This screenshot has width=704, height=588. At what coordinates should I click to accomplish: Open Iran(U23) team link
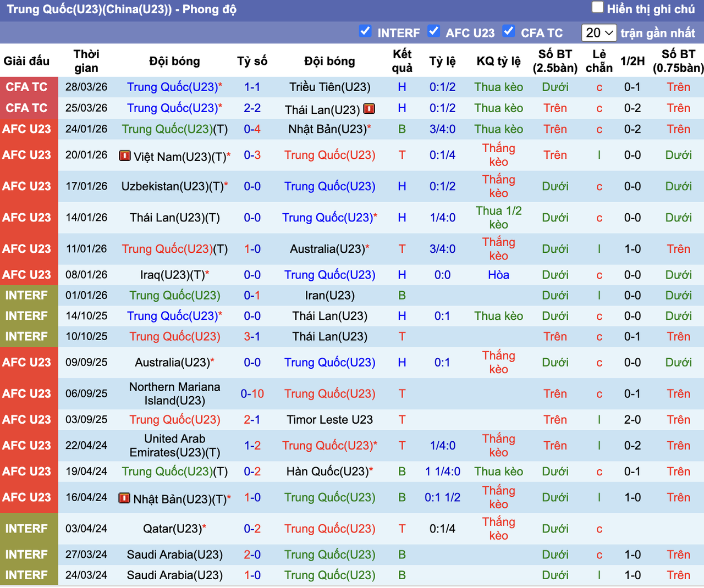(330, 296)
